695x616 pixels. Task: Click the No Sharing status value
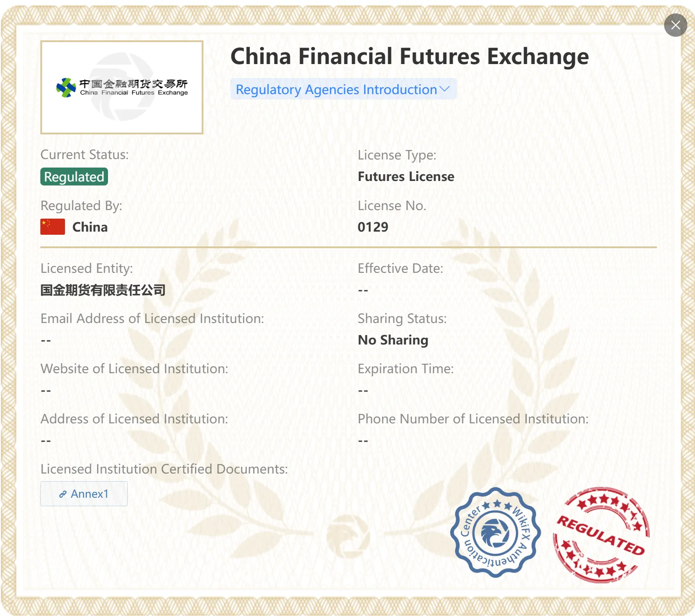pos(393,340)
